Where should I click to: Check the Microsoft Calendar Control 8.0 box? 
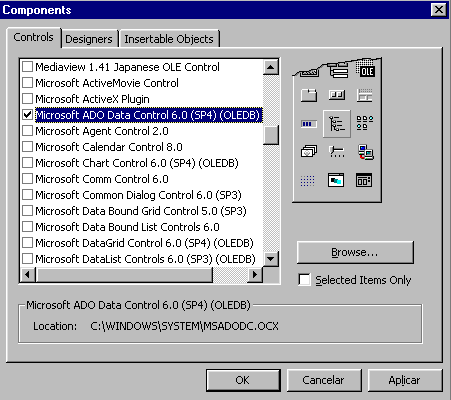coord(27,147)
